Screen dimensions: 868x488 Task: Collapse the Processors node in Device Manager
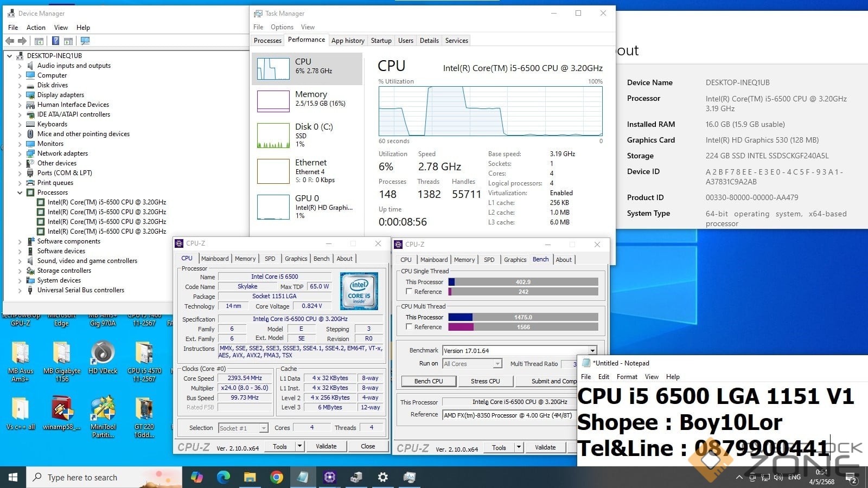pyautogui.click(x=20, y=192)
